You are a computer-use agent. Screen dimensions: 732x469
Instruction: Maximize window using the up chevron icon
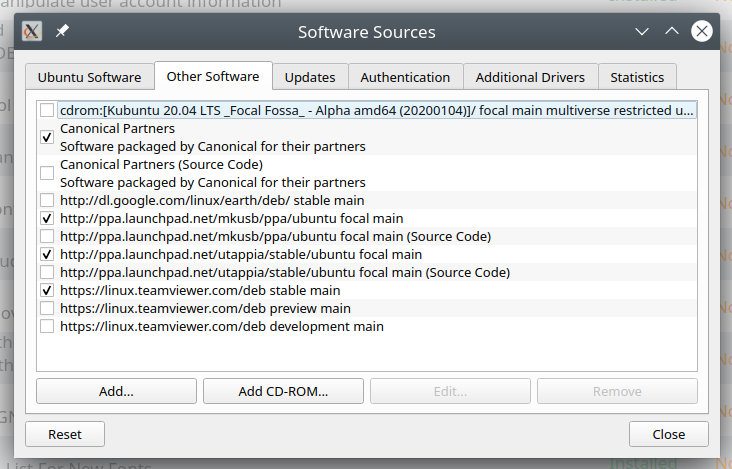[x=672, y=32]
